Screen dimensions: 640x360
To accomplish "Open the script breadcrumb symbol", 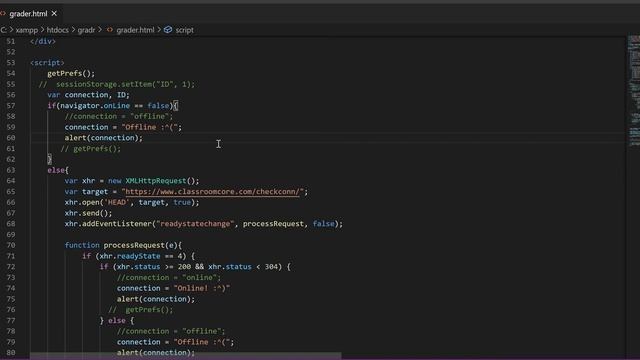I will (x=184, y=30).
